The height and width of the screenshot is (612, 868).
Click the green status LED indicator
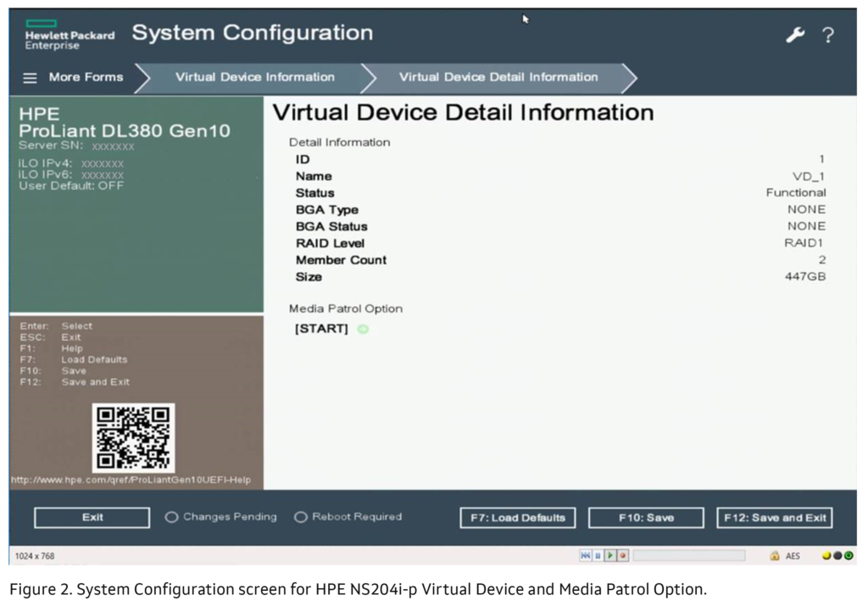[847, 554]
